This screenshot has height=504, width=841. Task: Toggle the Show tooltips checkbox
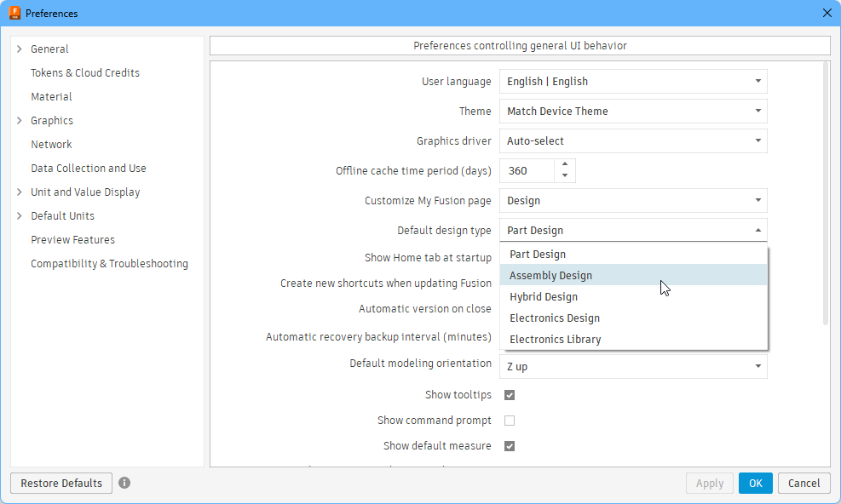pos(510,395)
